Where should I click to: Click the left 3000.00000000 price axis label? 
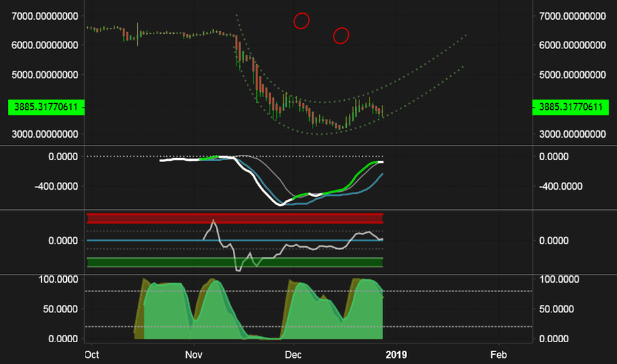tap(45, 134)
